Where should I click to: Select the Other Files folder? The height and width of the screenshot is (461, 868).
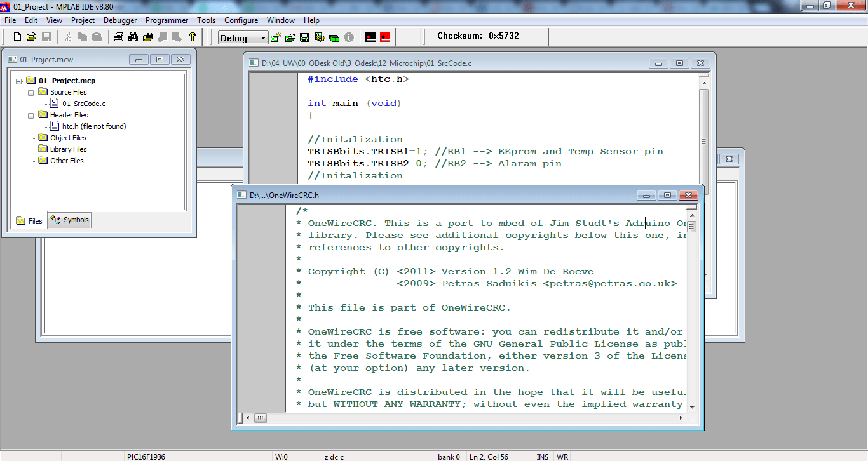(x=67, y=161)
